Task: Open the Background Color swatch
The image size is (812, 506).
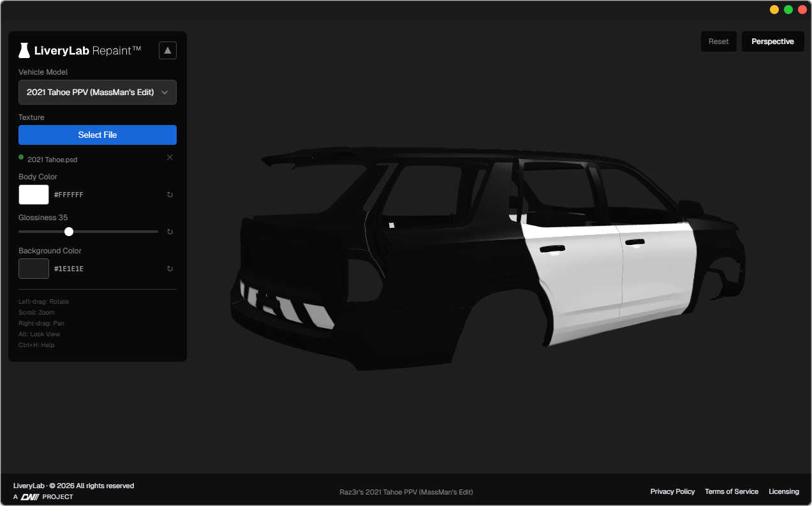Action: (34, 269)
